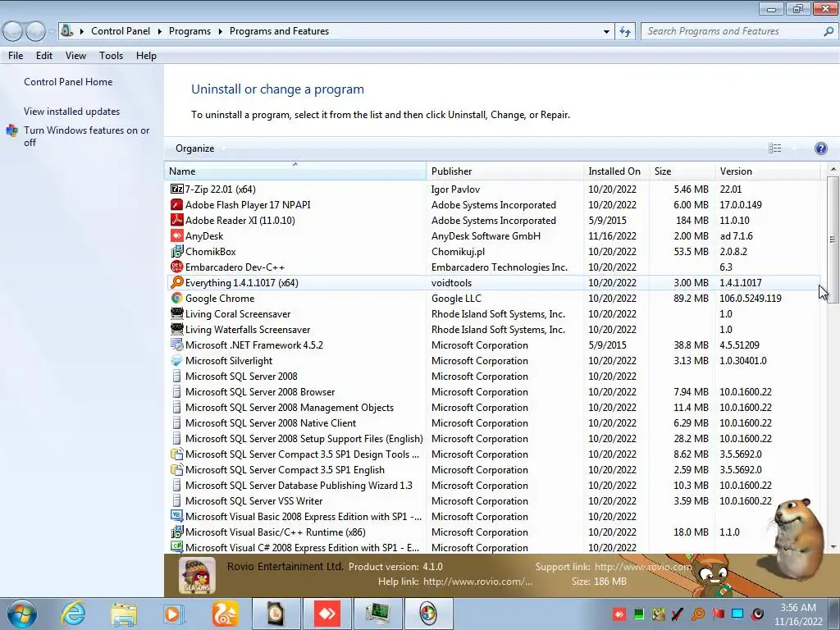Click the search magnifier in search box
This screenshot has height=630, width=840.
(829, 31)
